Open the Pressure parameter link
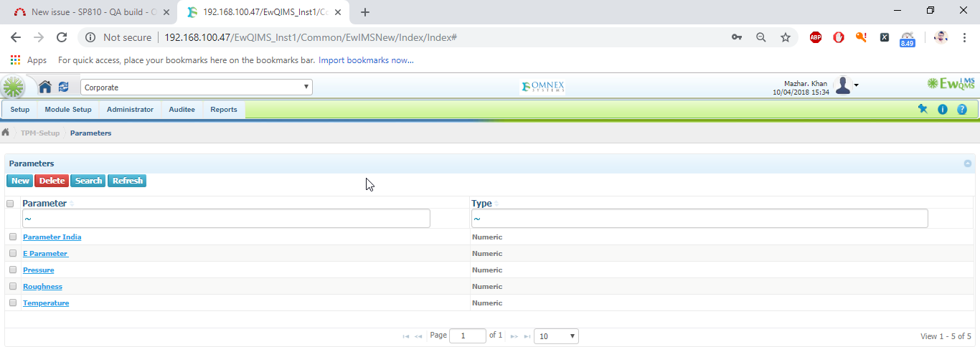980x347 pixels. [39, 270]
